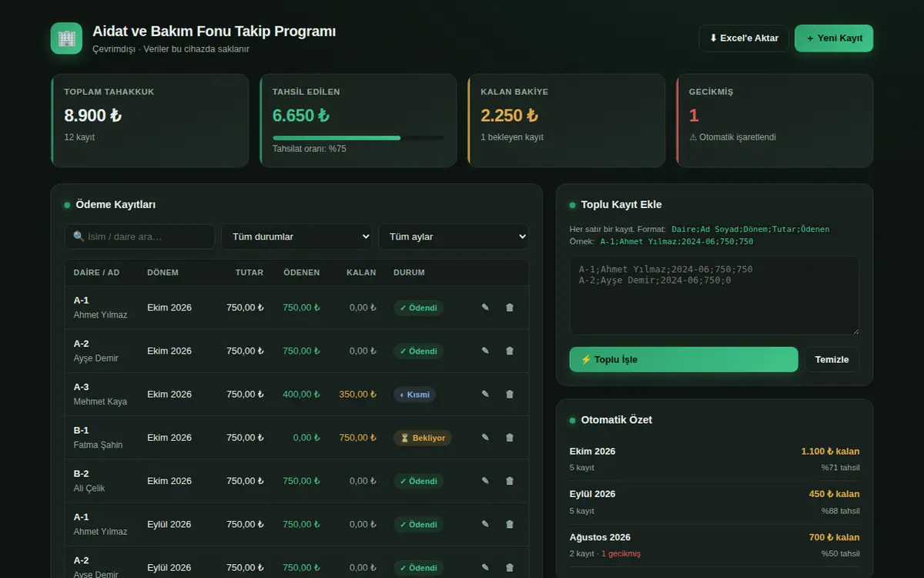Viewport: 924px width, 578px height.
Task: Edit the B-2 Ali Çelik record
Action: [485, 481]
